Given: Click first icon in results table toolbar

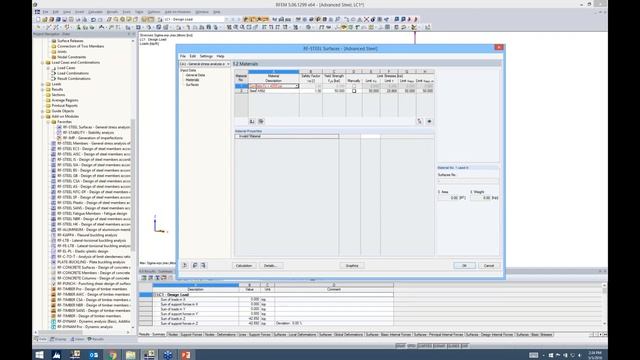Looking at the screenshot, I should pos(144,278).
